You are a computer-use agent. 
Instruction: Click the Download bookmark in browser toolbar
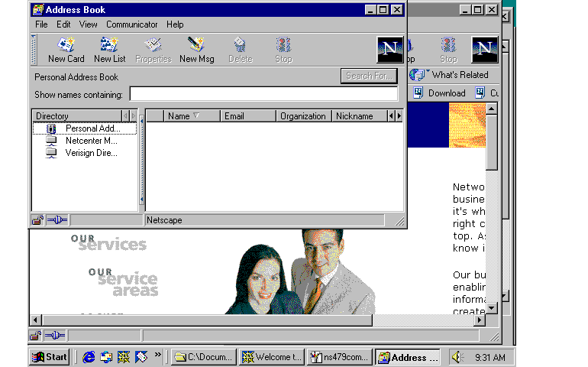pos(440,93)
